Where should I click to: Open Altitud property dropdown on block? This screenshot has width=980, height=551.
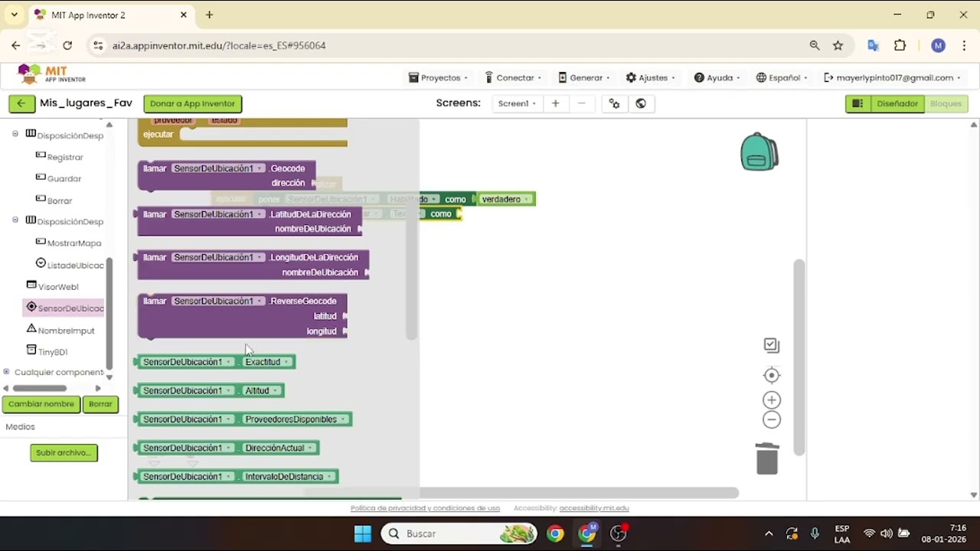point(276,390)
